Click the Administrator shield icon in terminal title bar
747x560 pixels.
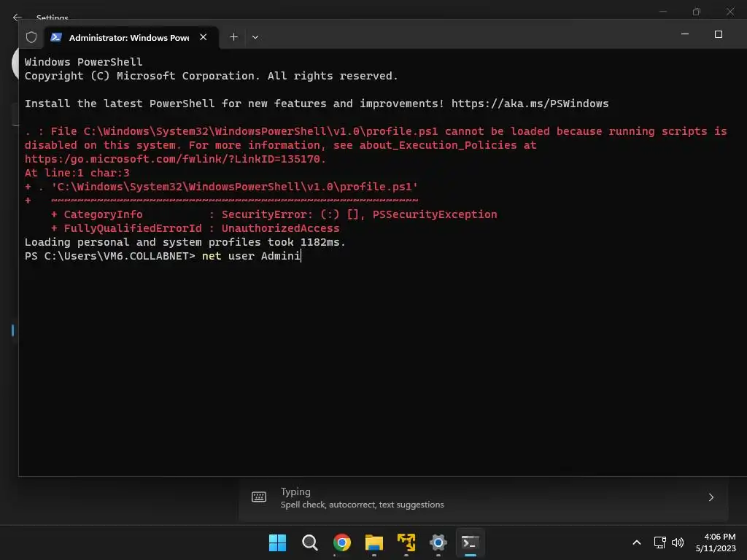[x=31, y=37]
